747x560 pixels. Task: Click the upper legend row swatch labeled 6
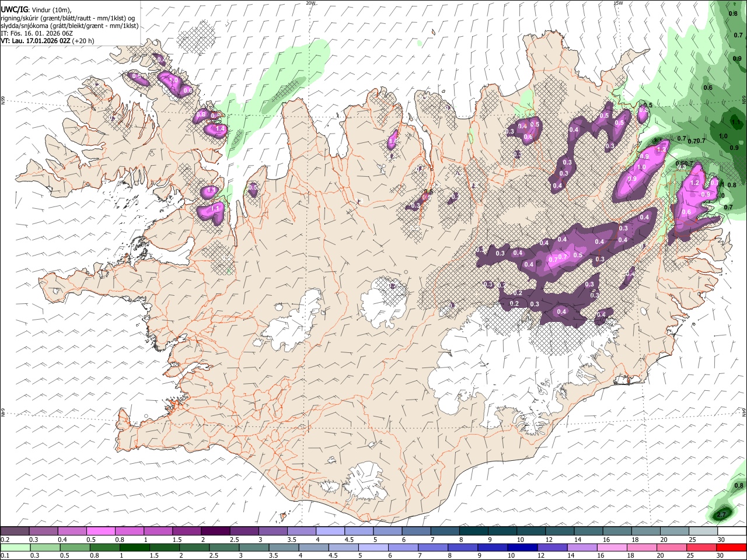pyautogui.click(x=416, y=531)
